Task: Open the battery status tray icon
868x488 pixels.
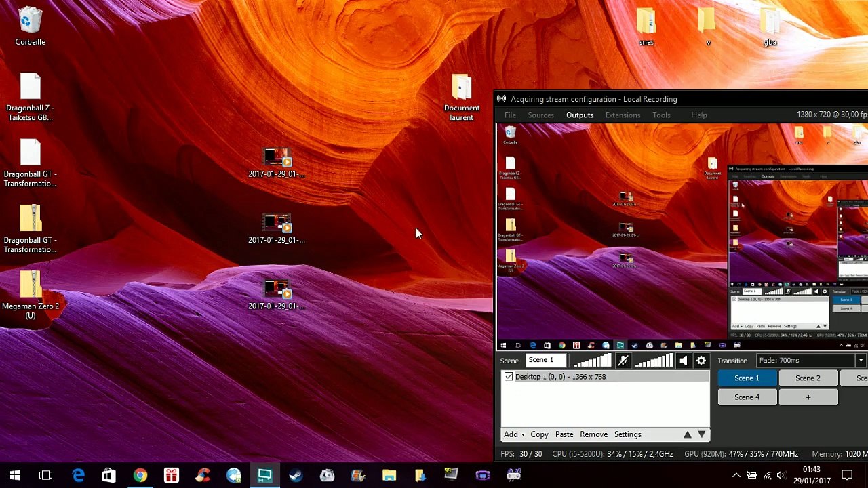Action: point(751,475)
